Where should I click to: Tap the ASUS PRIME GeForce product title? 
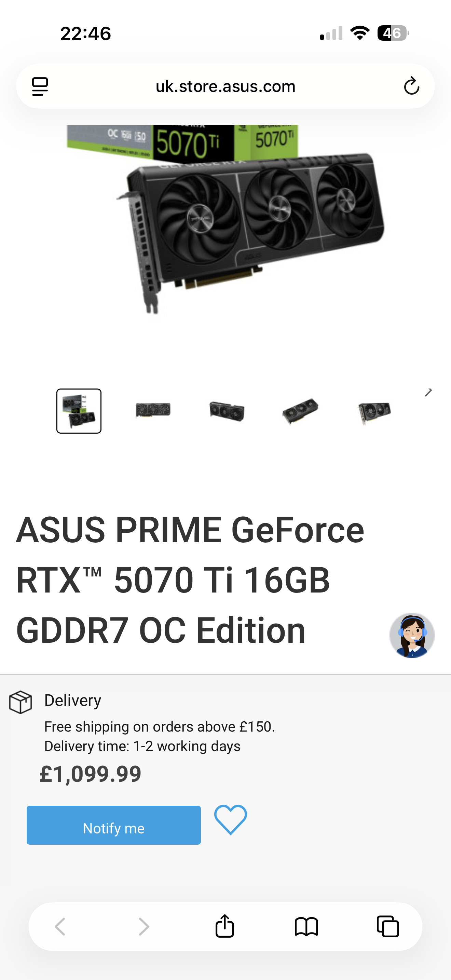(x=190, y=580)
